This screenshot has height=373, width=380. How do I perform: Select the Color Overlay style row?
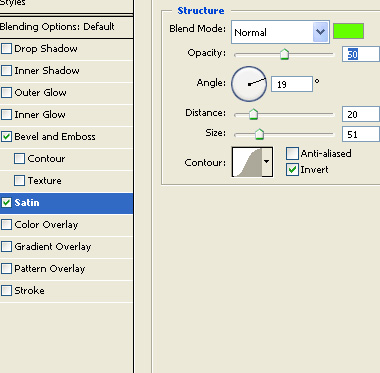[x=66, y=225]
